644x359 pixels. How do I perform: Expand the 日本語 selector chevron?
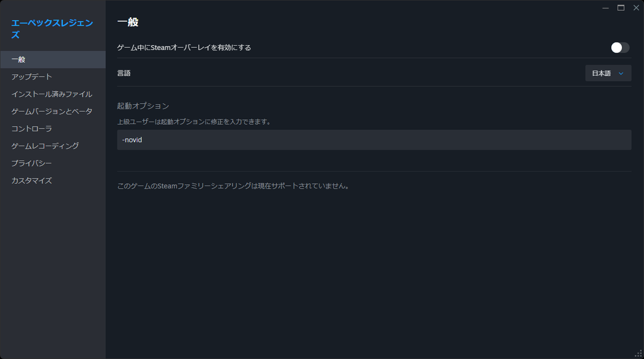tap(622, 73)
